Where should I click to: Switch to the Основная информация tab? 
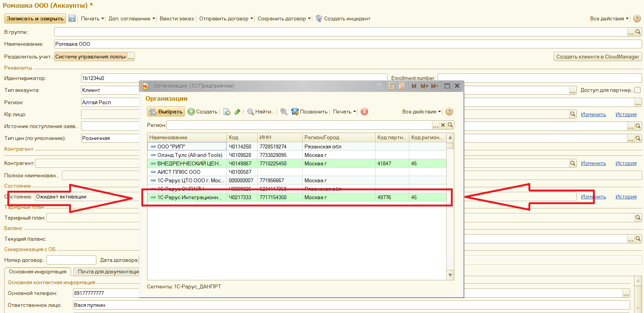38,271
